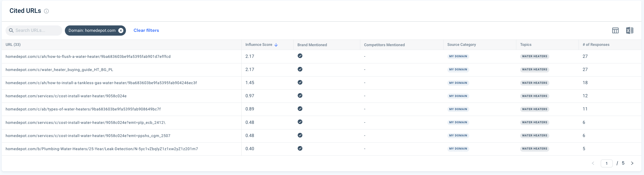
Task: Click WATER HEATERS tag in tankless-gas row
Action: (x=534, y=83)
